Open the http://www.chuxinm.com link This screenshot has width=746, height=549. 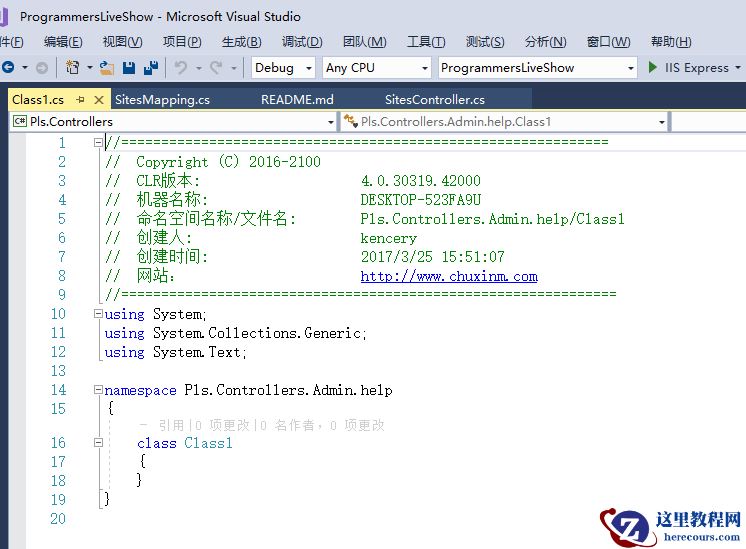coord(449,276)
